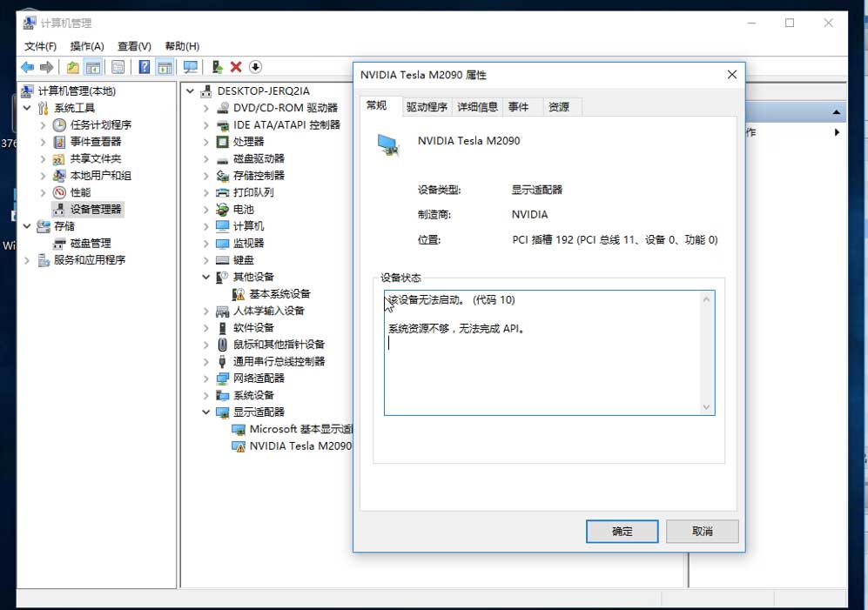Click the performance gauge icon beside 性能
The image size is (868, 610).
pyautogui.click(x=59, y=192)
